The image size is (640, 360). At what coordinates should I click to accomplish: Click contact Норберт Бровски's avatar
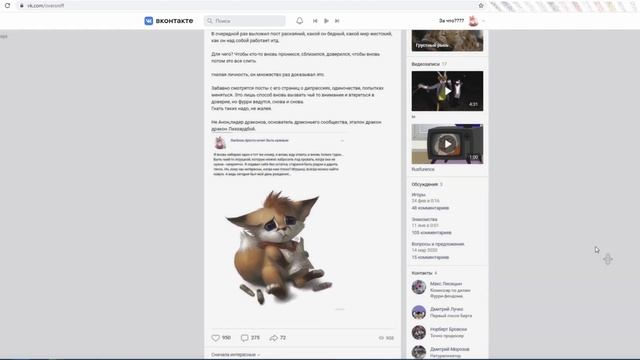(x=419, y=332)
